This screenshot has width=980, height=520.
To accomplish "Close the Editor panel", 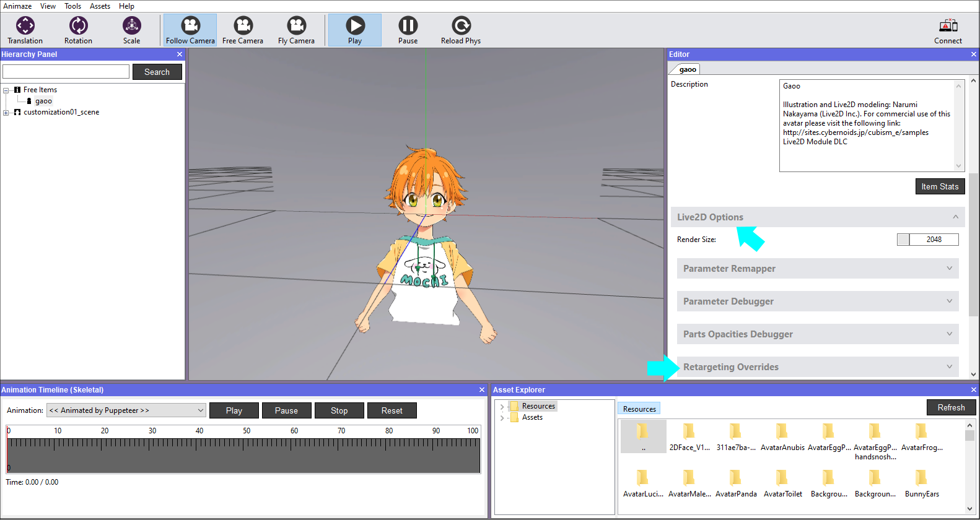I will pyautogui.click(x=973, y=54).
